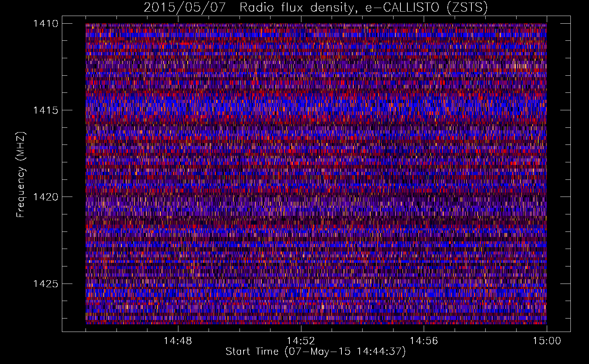
Task: Click the '14:56' time axis label
Action: pyautogui.click(x=424, y=341)
